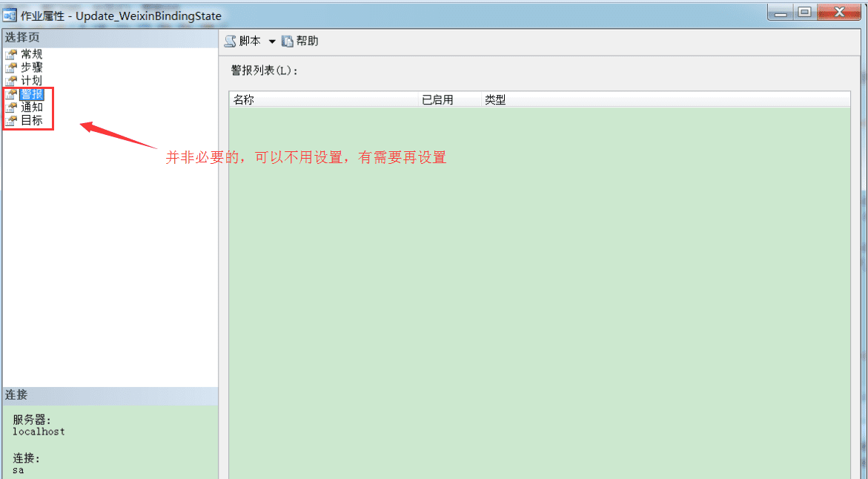The width and height of the screenshot is (868, 479).
Task: Click the 脚本 text button
Action: (250, 41)
